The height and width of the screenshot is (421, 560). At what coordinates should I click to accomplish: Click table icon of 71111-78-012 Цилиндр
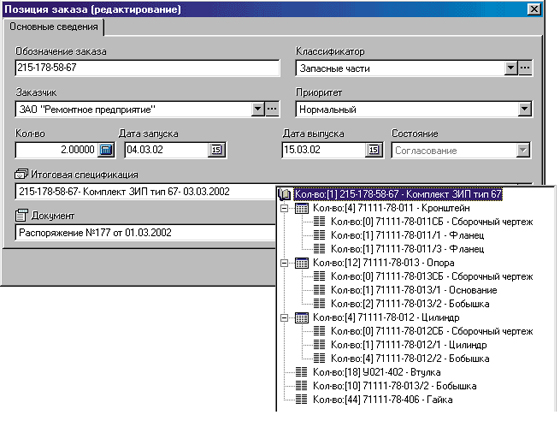pos(302,318)
